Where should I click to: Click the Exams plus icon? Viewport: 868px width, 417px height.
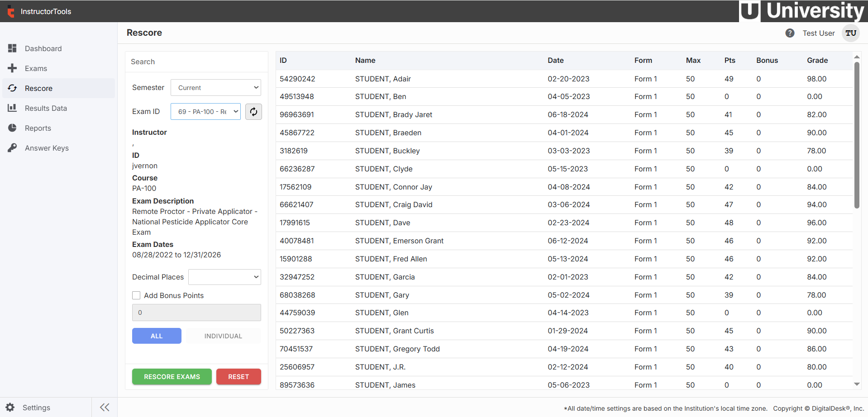tap(12, 68)
